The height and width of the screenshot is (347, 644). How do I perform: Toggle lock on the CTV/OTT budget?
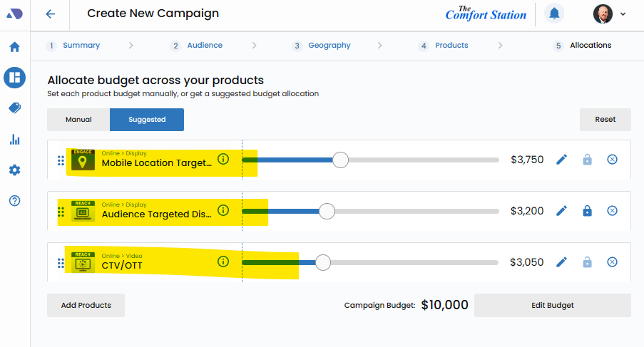coord(587,262)
